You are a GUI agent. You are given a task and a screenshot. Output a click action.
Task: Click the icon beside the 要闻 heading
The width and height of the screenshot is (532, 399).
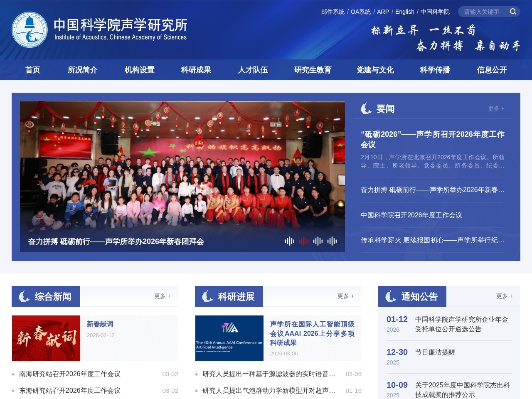(366, 108)
